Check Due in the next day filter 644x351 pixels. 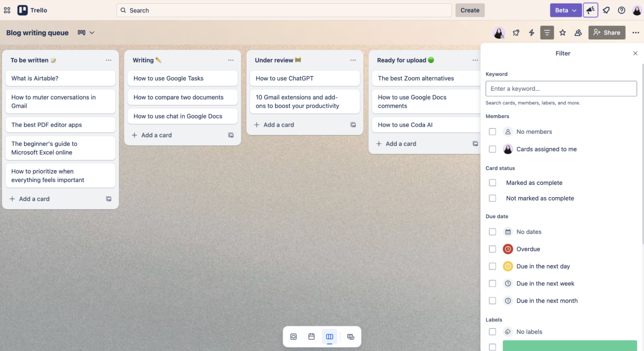[x=492, y=266]
